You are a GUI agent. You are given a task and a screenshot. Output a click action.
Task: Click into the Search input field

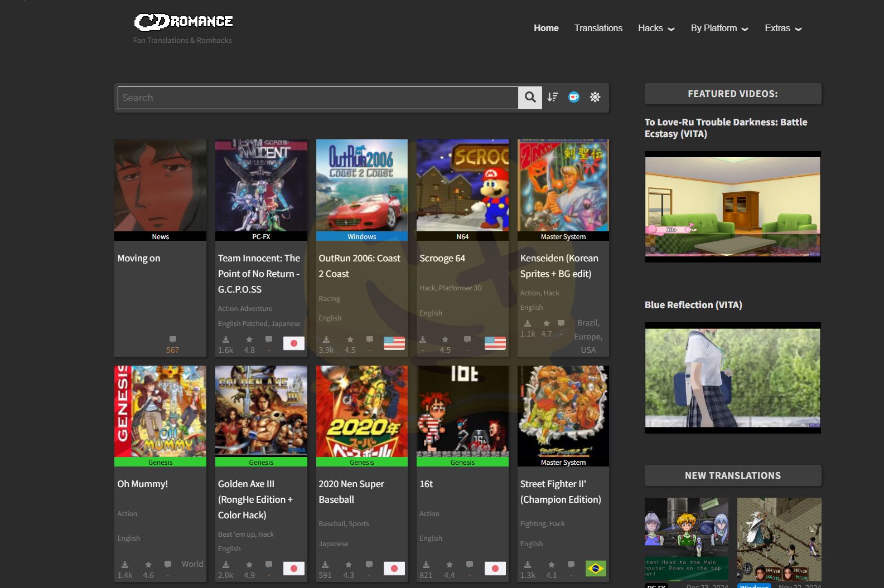pyautogui.click(x=318, y=98)
